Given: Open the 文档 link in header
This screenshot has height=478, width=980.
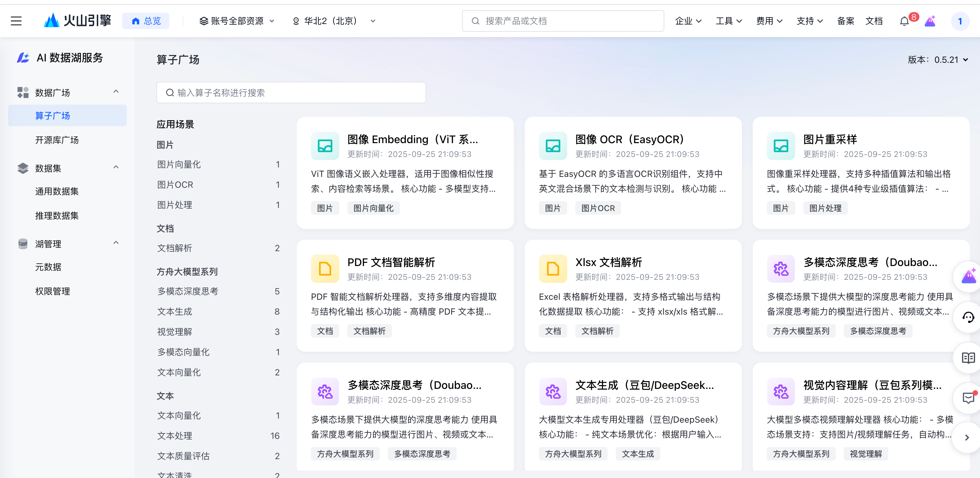Looking at the screenshot, I should click(874, 21).
